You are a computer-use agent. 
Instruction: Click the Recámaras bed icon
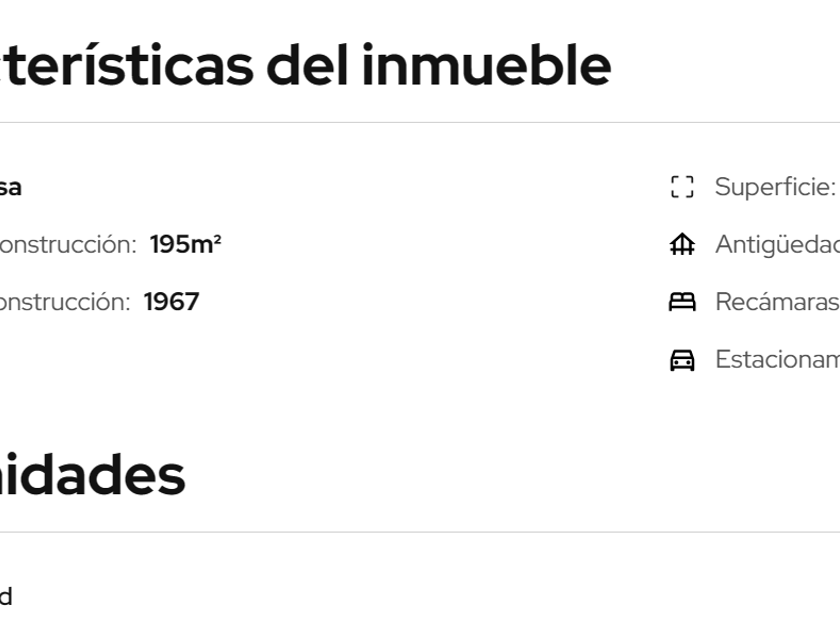tap(682, 302)
